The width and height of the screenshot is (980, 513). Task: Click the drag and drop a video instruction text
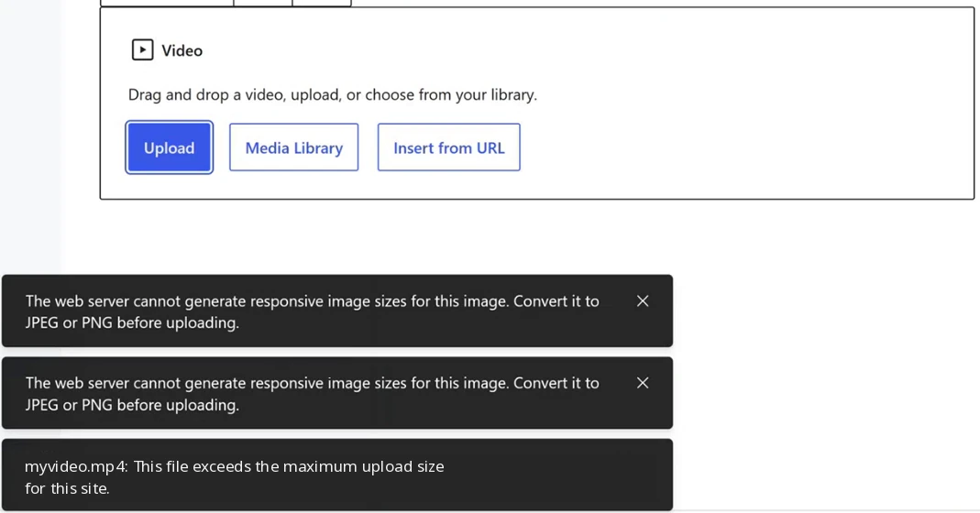(x=333, y=95)
